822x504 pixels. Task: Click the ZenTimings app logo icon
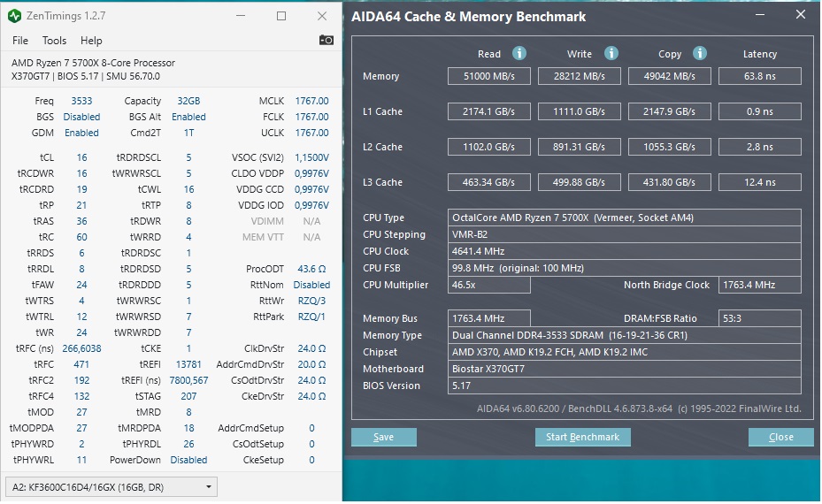tap(15, 16)
